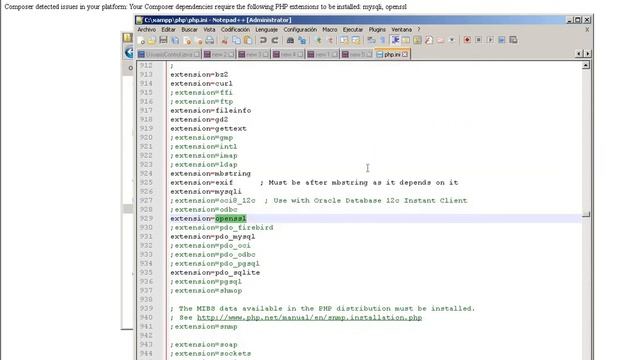The image size is (640, 360).
Task: Open Find with the binoculars icon
Action: pyautogui.click(x=290, y=40)
